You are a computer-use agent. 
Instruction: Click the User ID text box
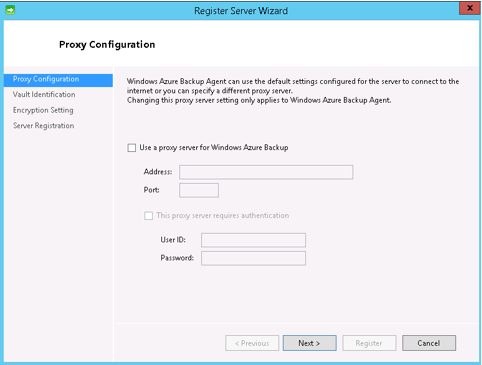[253, 240]
